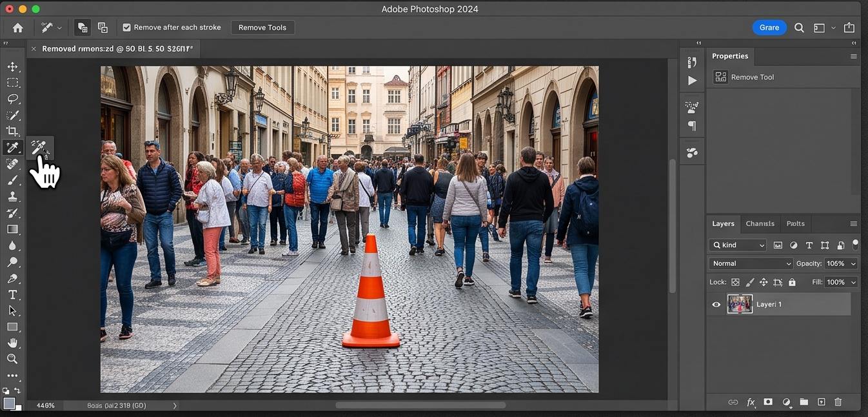The image size is (868, 417).
Task: Expand status bar info arrow
Action: 175,405
